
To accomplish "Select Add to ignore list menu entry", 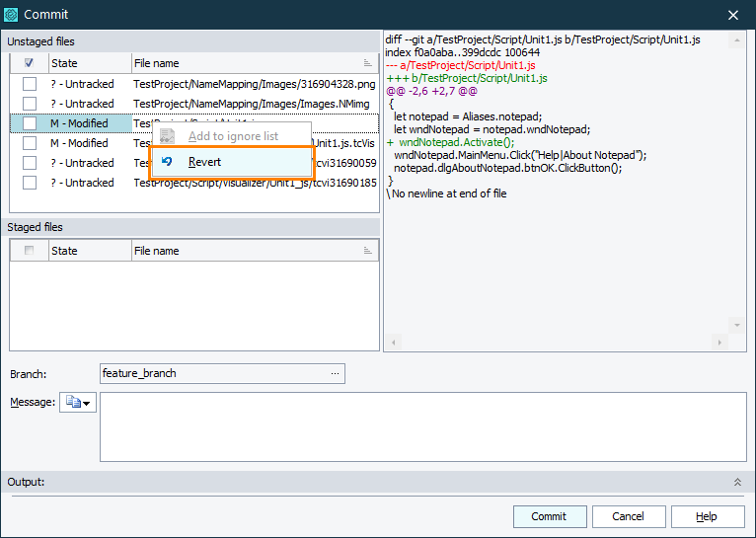I will tap(233, 136).
